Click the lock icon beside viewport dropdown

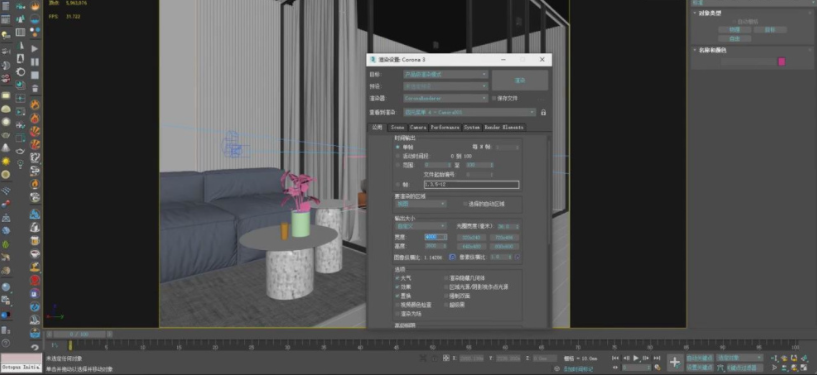(543, 112)
